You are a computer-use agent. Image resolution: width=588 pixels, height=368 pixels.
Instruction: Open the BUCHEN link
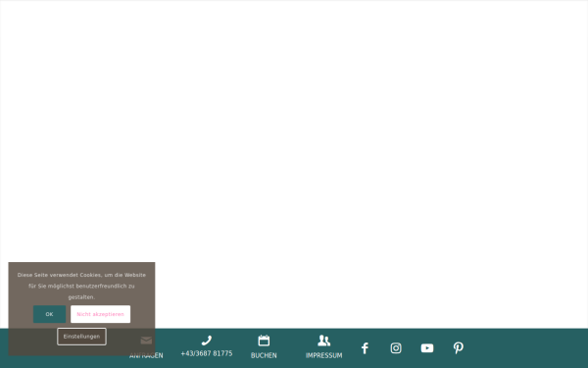pos(264,355)
